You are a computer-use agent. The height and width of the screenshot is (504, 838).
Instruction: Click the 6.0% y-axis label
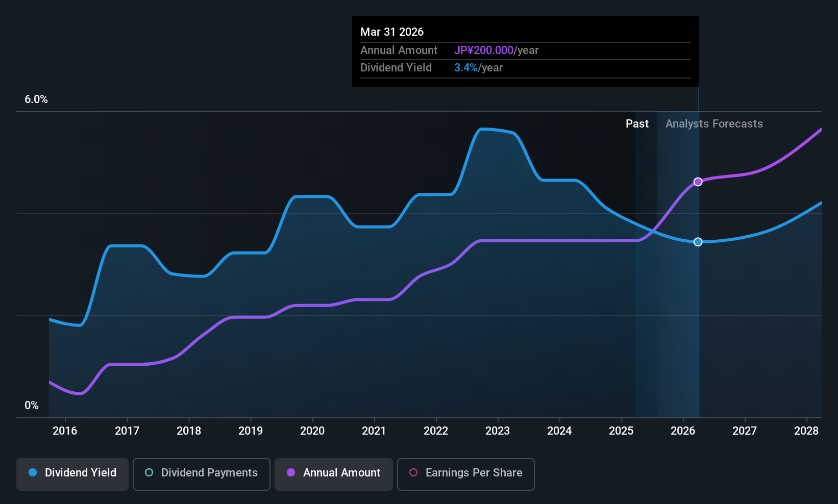click(36, 99)
